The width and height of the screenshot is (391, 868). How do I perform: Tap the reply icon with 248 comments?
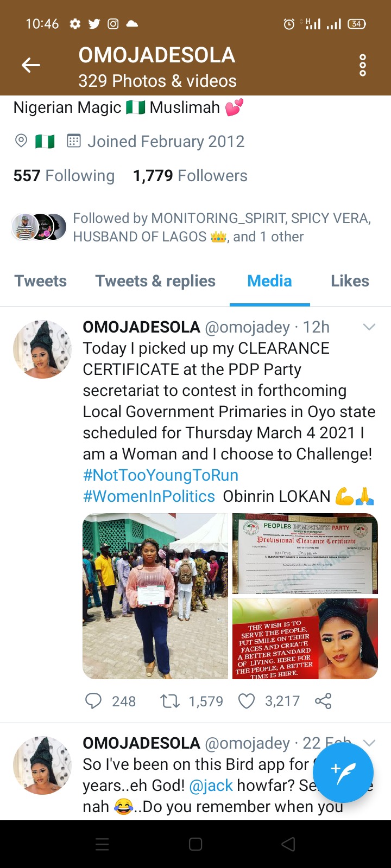pyautogui.click(x=93, y=701)
